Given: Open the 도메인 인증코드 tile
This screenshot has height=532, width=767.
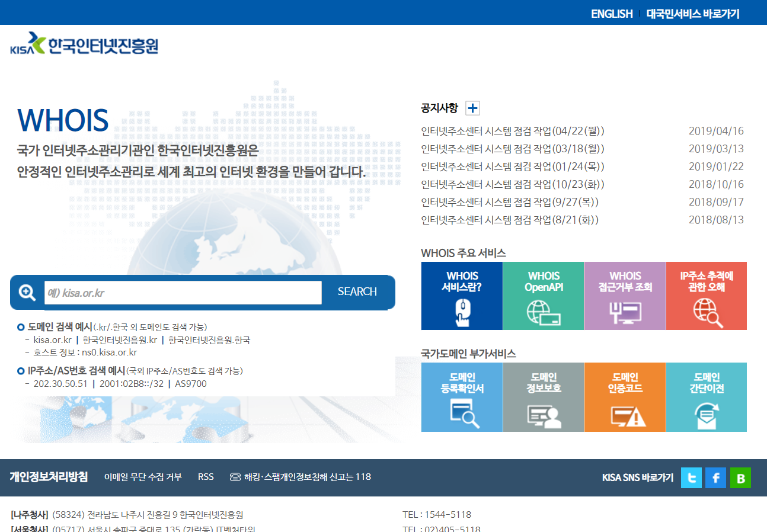Looking at the screenshot, I should point(625,397).
